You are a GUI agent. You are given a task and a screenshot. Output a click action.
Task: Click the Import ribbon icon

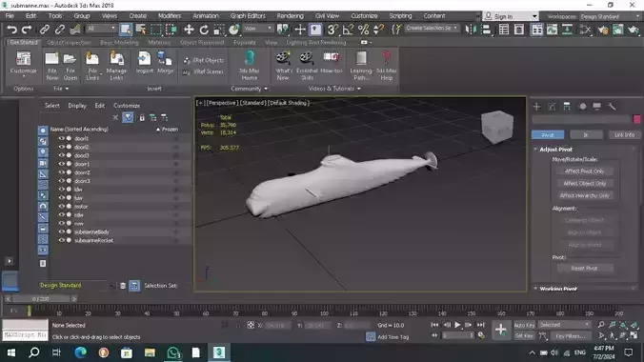click(x=144, y=63)
